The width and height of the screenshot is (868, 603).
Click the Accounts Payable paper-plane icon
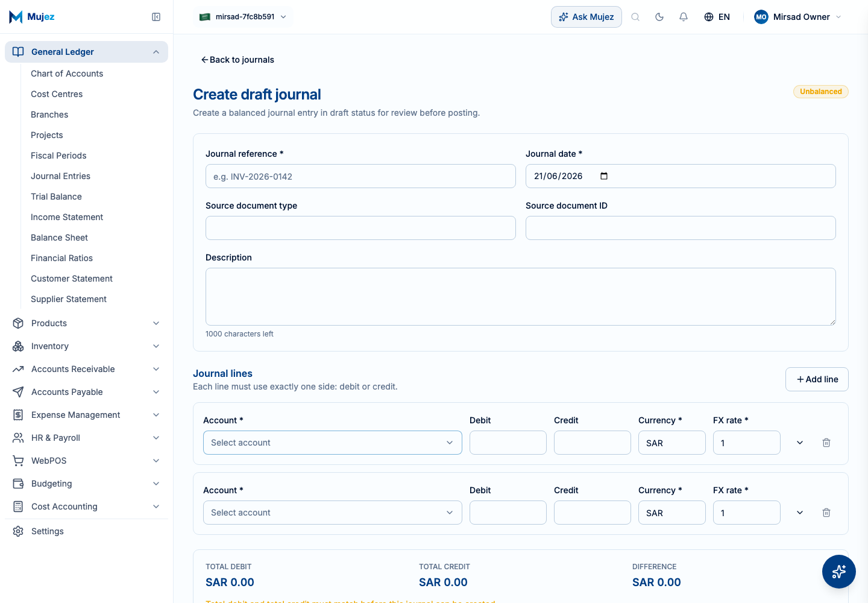[x=18, y=392]
